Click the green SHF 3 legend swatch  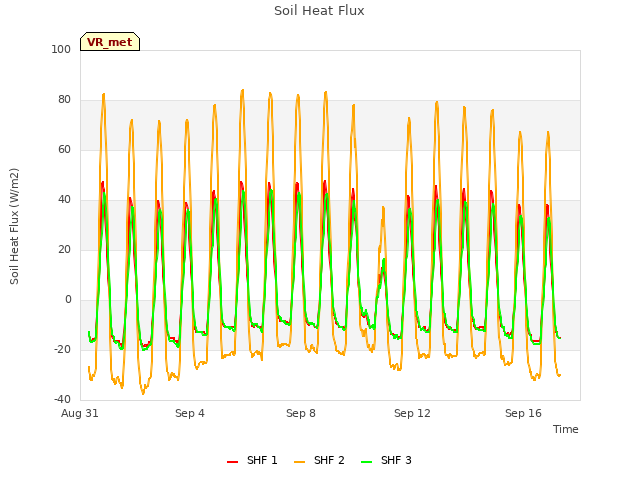(367, 461)
